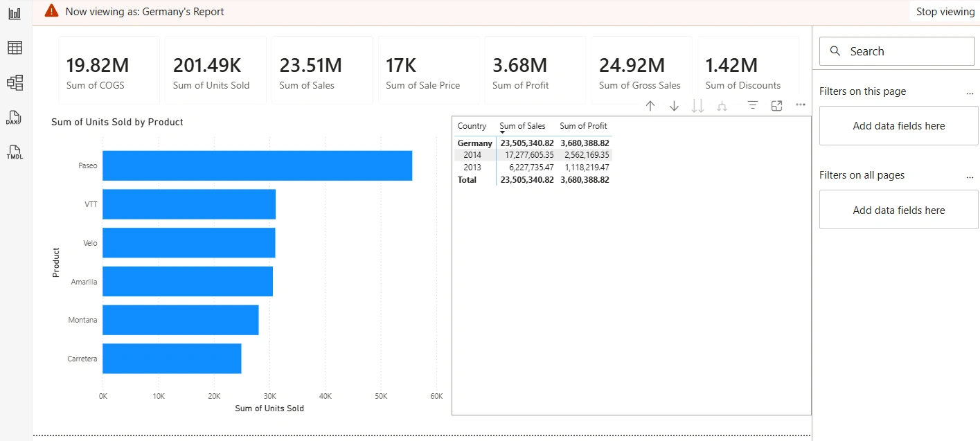Expand all down one level icon

pyautogui.click(x=722, y=106)
